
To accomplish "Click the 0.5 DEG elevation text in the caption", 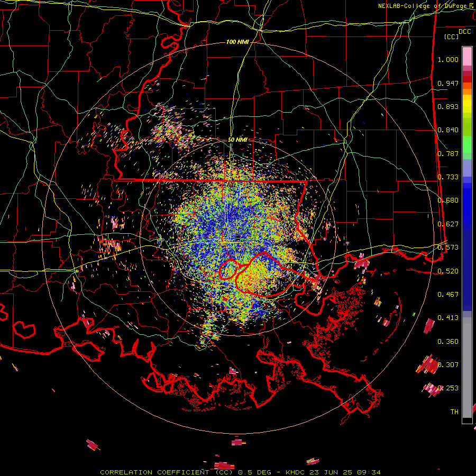I will click(x=255, y=472).
